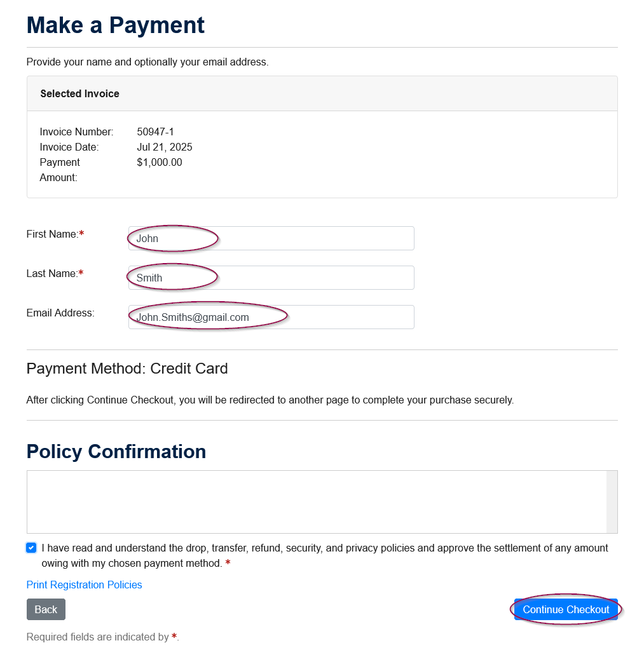The height and width of the screenshot is (650, 644).
Task: Click the Policy Confirmation heading
Action: (116, 451)
